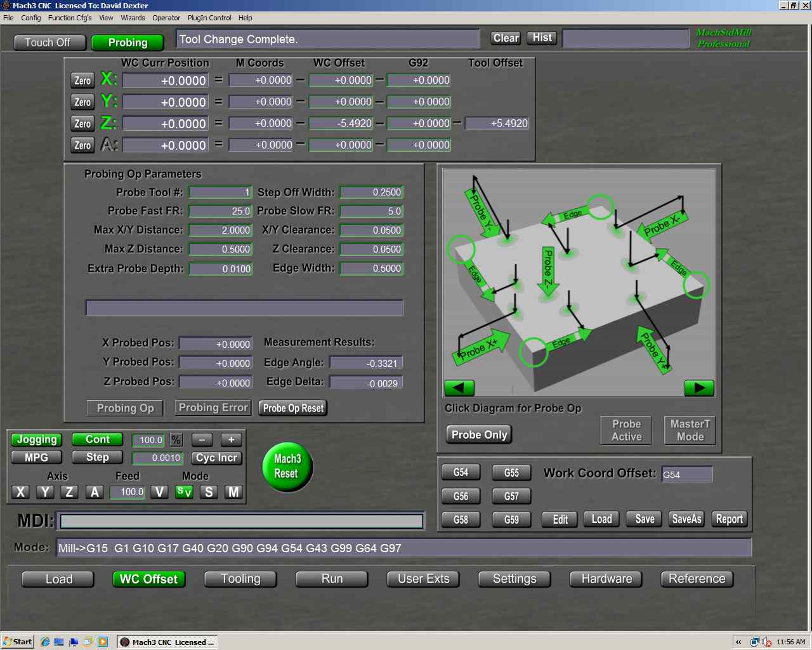Switch jogging from Cont to Step mode
This screenshot has width=812, height=650.
[96, 457]
